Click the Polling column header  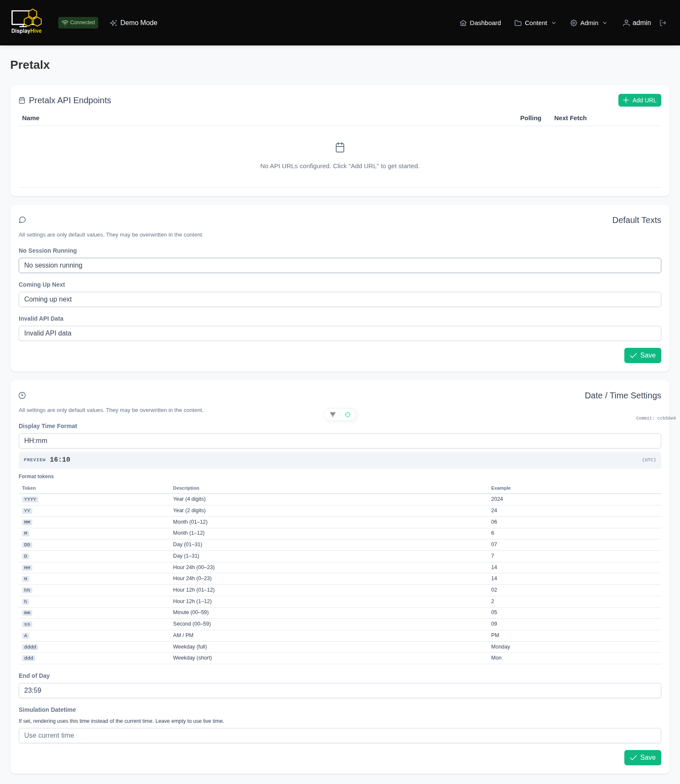pyautogui.click(x=531, y=118)
